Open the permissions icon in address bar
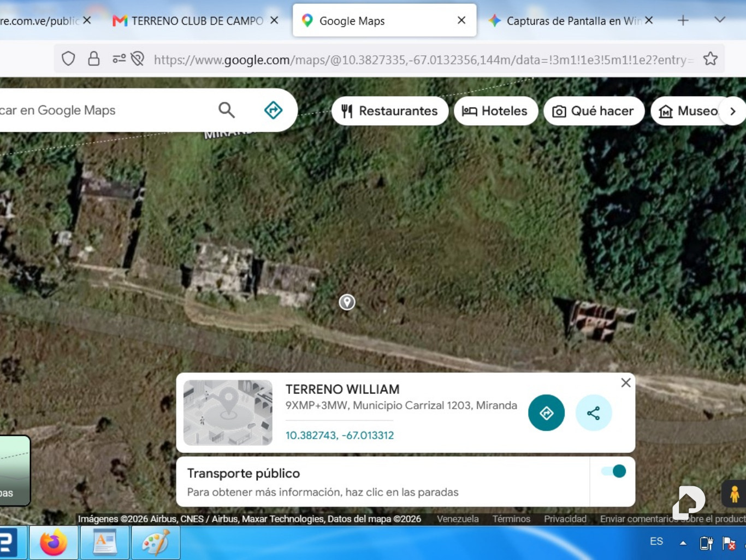This screenshot has width=746, height=560. pyautogui.click(x=119, y=59)
